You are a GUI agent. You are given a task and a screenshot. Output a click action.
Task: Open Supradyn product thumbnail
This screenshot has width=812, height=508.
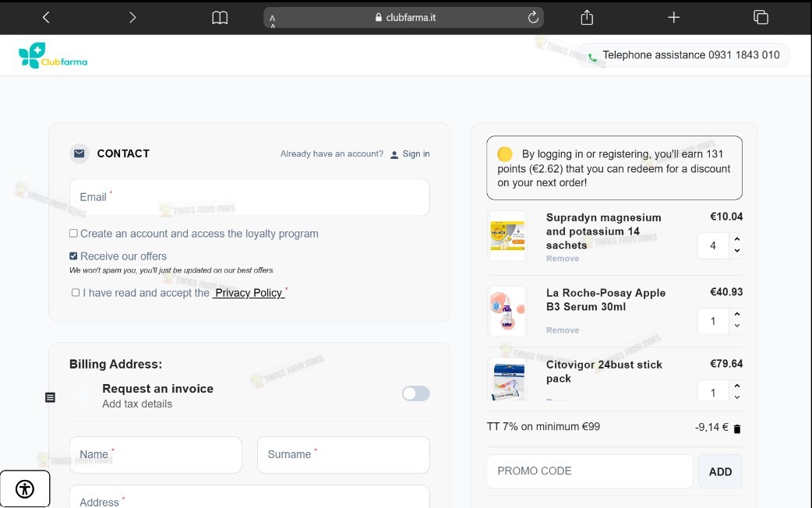(507, 236)
